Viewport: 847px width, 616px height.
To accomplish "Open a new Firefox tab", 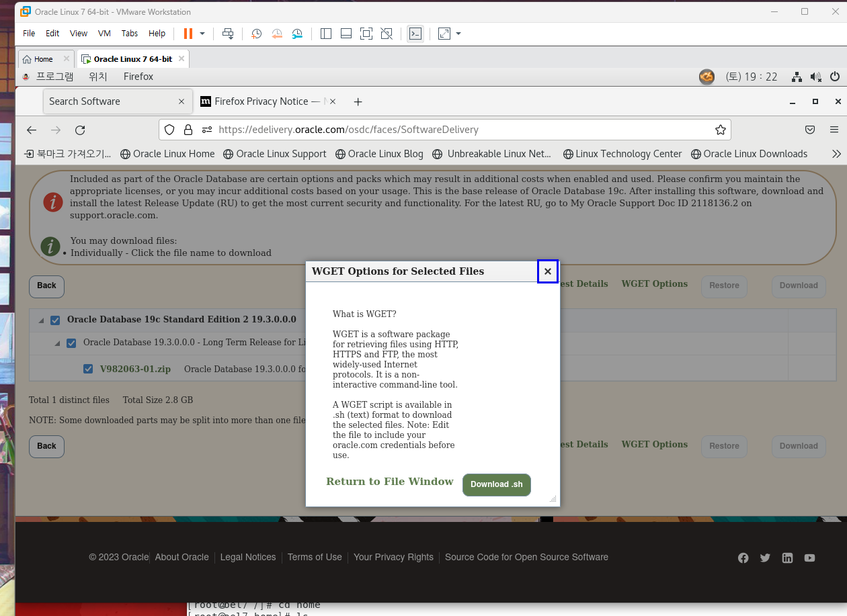I will click(x=358, y=101).
